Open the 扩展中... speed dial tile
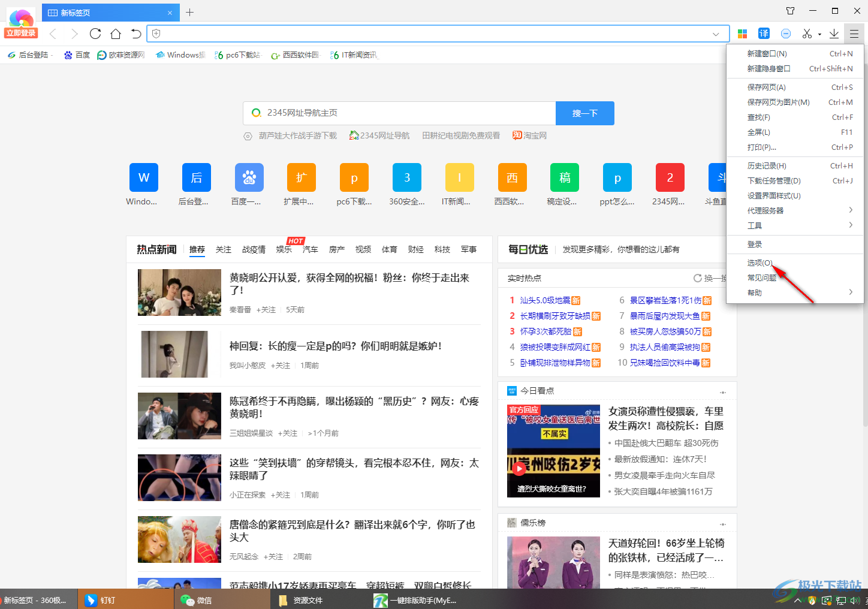868x609 pixels. 302,177
